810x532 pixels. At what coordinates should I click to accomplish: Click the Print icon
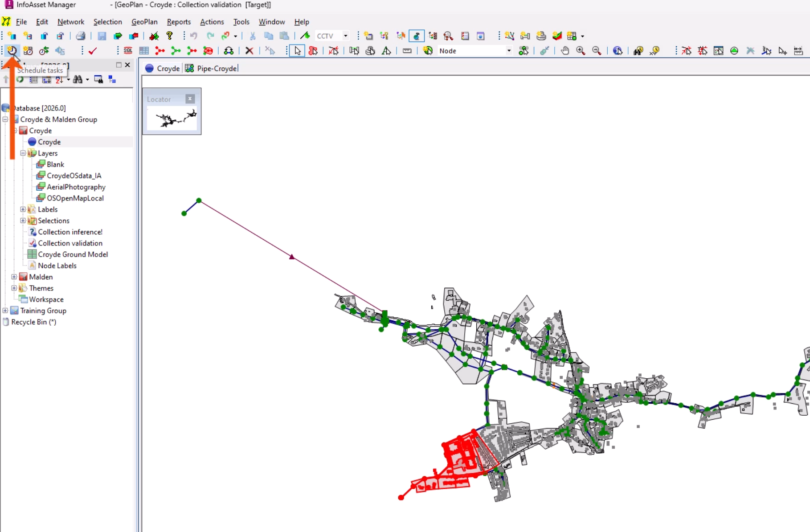pyautogui.click(x=81, y=36)
